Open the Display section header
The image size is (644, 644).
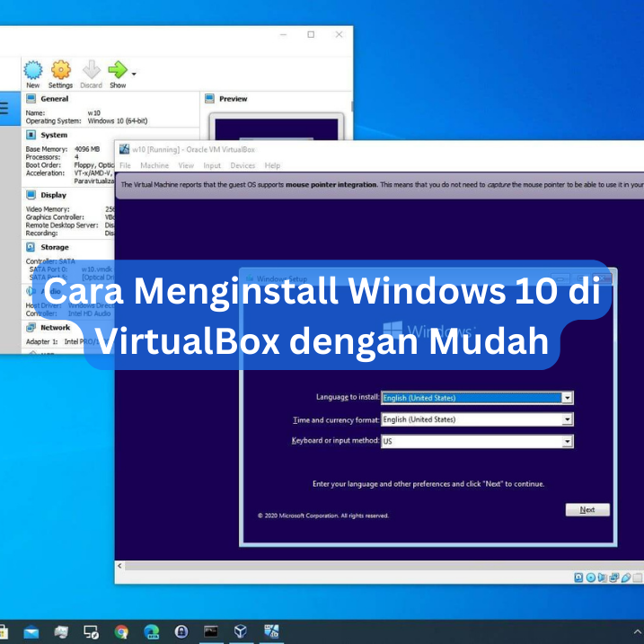point(53,195)
